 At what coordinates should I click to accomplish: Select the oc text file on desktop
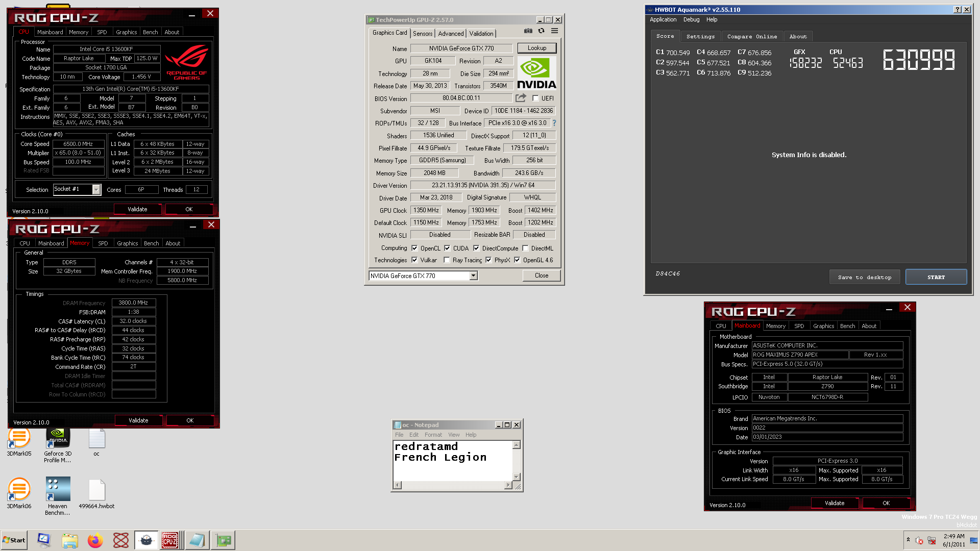96,443
